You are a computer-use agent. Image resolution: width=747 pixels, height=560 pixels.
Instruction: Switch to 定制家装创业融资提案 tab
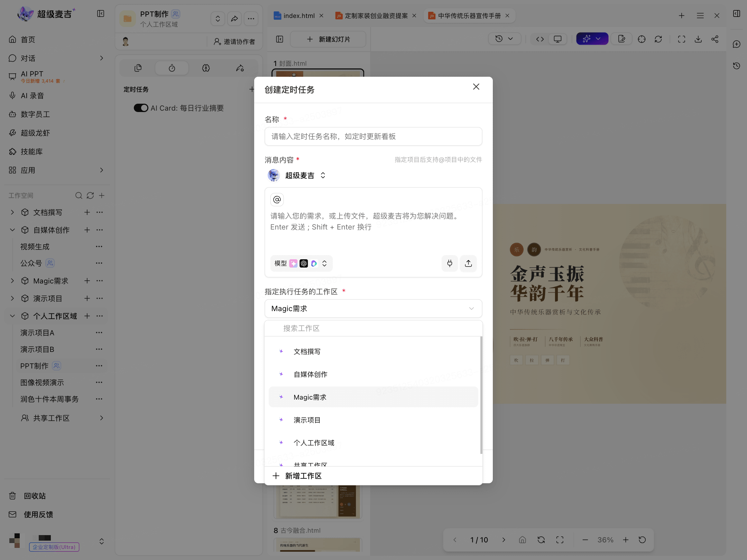[x=372, y=16]
